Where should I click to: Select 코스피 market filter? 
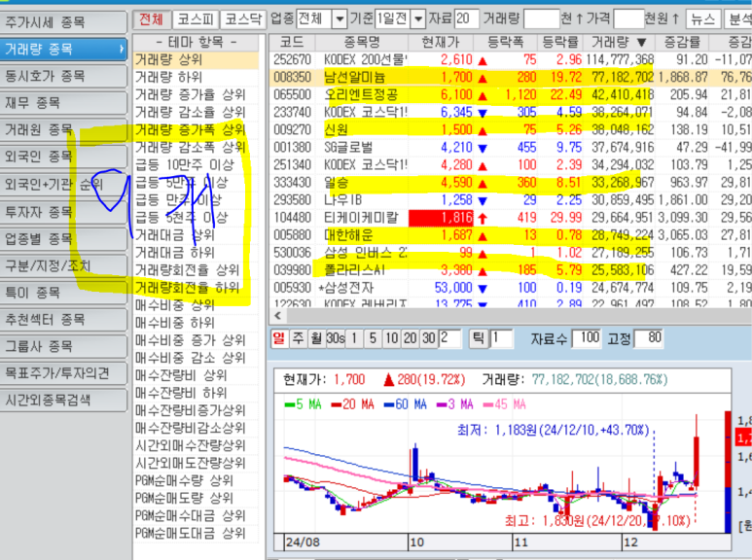(x=196, y=19)
